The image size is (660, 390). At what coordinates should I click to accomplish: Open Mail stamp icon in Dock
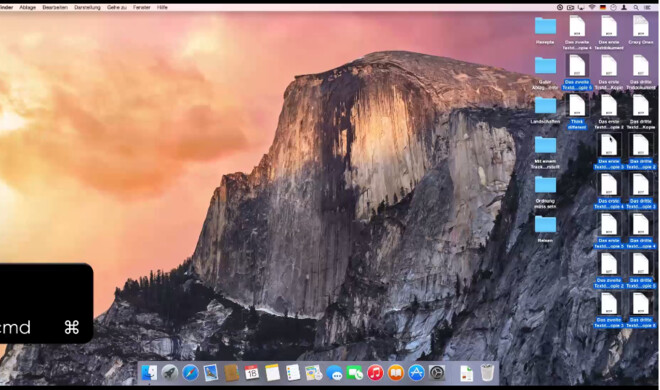pyautogui.click(x=210, y=373)
